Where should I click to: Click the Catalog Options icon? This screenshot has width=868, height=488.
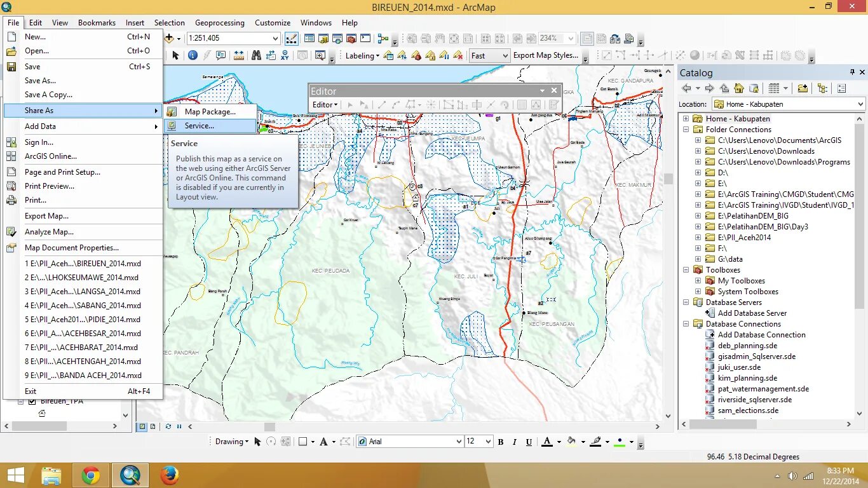(x=842, y=88)
